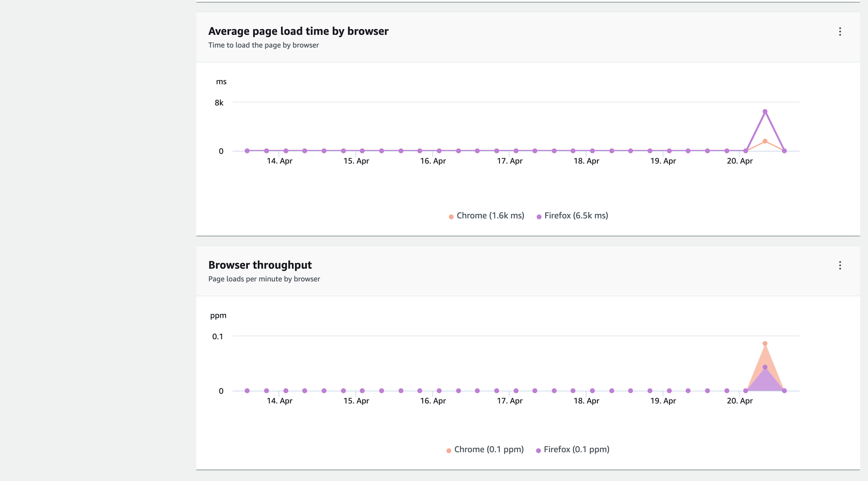Screen dimensions: 868x481
Task: Click first data point on load time chart
Action: (x=247, y=151)
